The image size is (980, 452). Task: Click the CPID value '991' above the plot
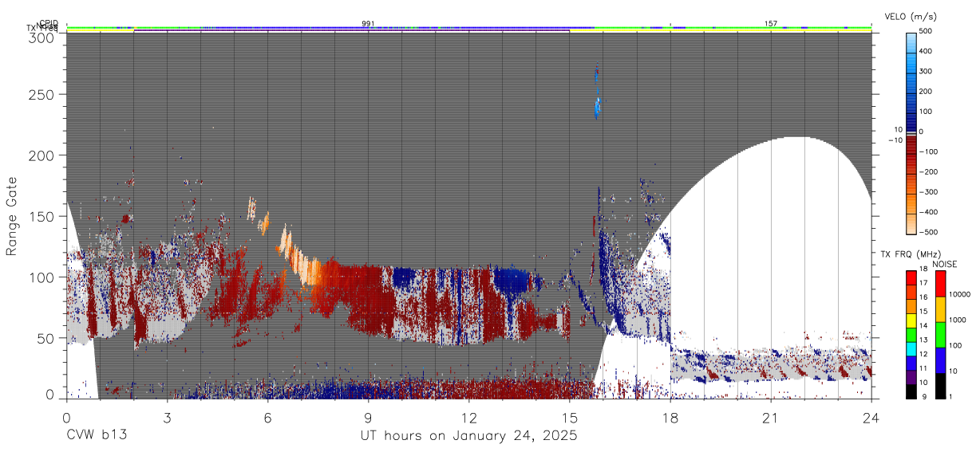click(368, 24)
